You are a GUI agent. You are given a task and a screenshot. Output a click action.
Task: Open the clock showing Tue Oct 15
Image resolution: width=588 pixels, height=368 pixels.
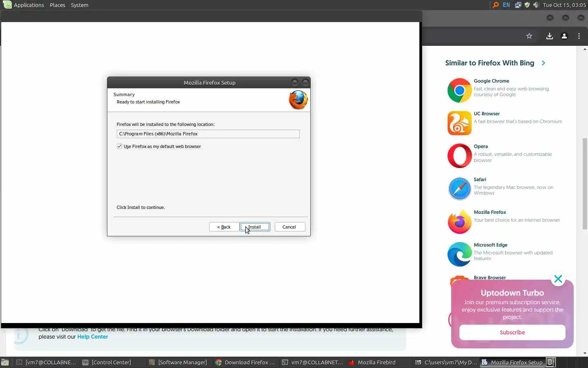pos(564,5)
